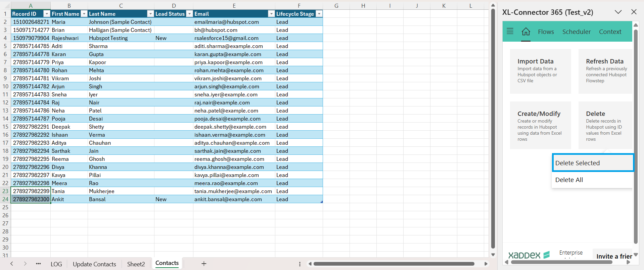
Task: Select cell with Record ID 278927982300
Action: tap(31, 199)
